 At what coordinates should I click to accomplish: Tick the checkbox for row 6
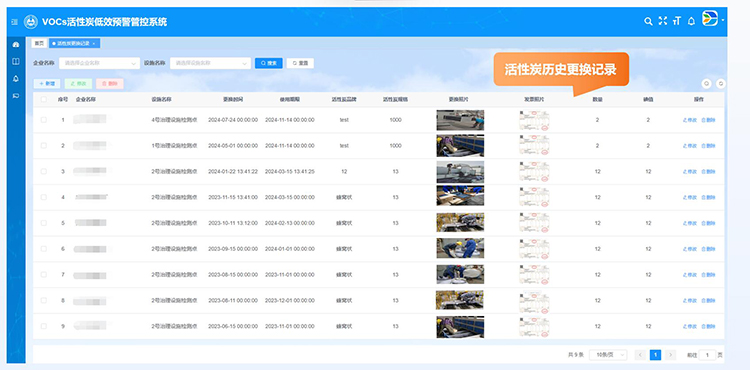pyautogui.click(x=44, y=249)
